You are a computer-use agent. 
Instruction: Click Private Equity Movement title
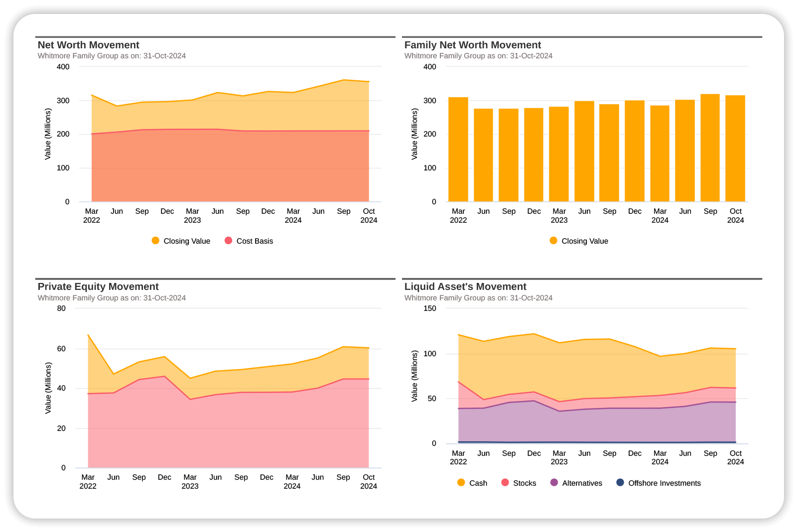pos(98,286)
